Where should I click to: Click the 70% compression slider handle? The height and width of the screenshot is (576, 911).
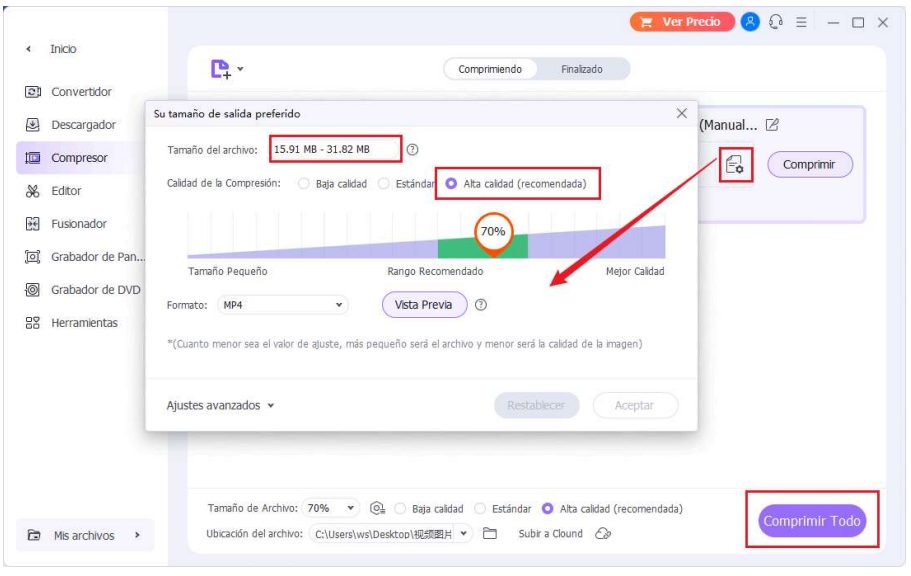pyautogui.click(x=492, y=231)
